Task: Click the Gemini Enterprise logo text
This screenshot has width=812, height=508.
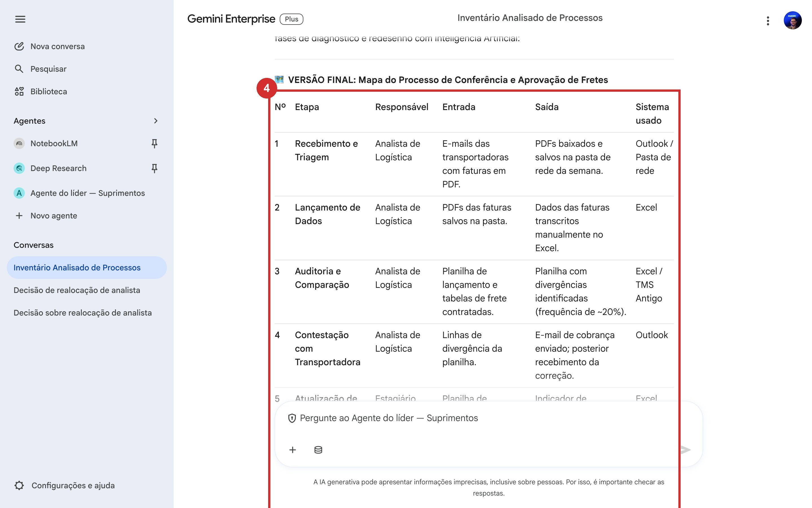Action: (231, 19)
